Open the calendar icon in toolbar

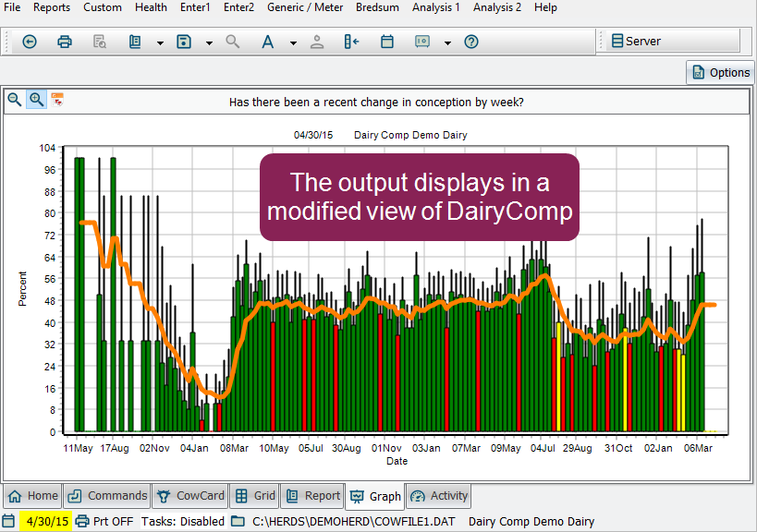pyautogui.click(x=387, y=42)
